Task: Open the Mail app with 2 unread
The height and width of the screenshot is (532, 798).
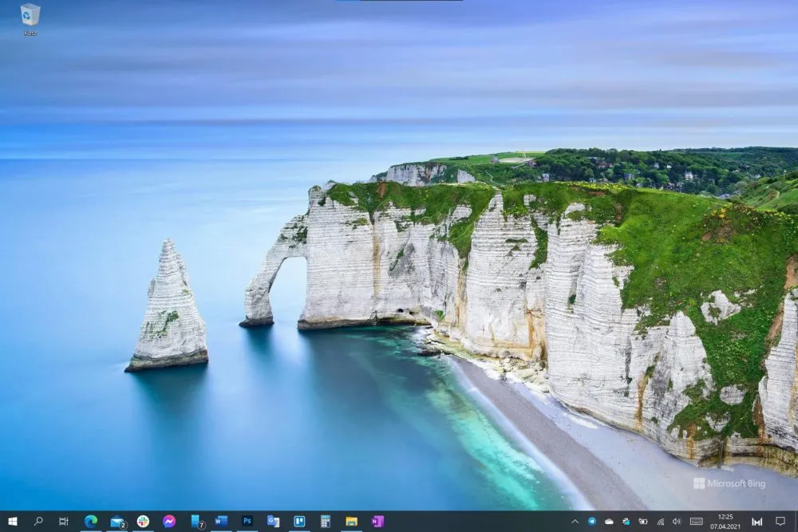Action: [x=117, y=522]
